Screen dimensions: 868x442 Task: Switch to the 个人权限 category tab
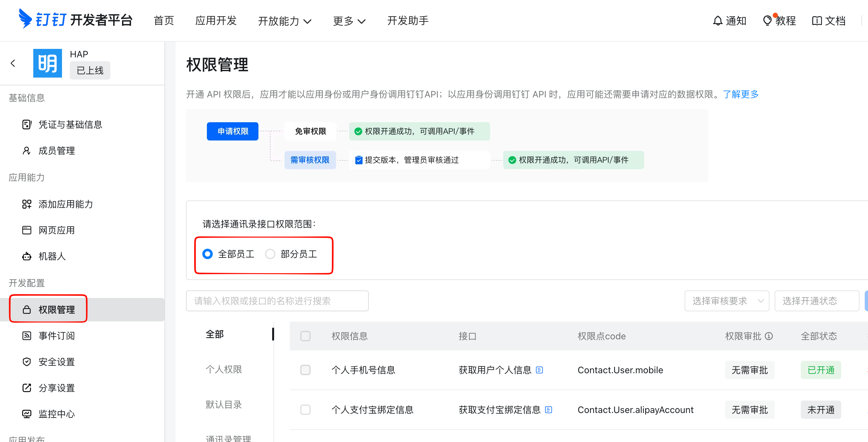pyautogui.click(x=224, y=369)
